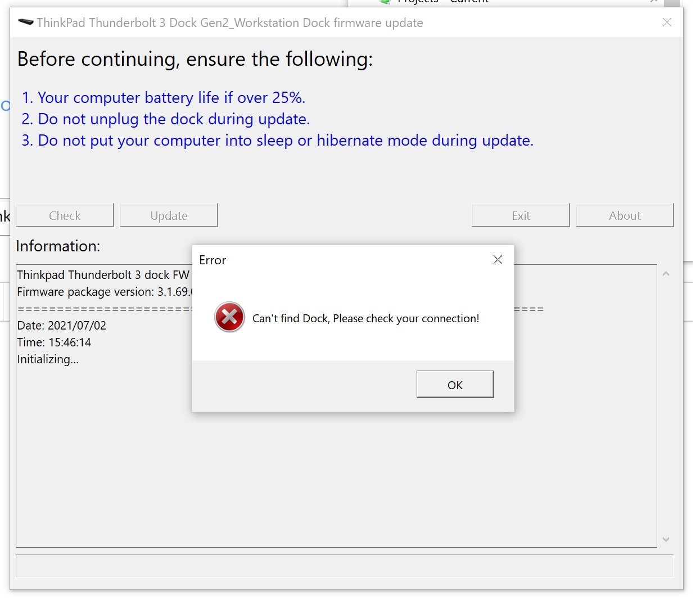The image size is (700, 600).
Task: Click the Check button
Action: coord(65,215)
